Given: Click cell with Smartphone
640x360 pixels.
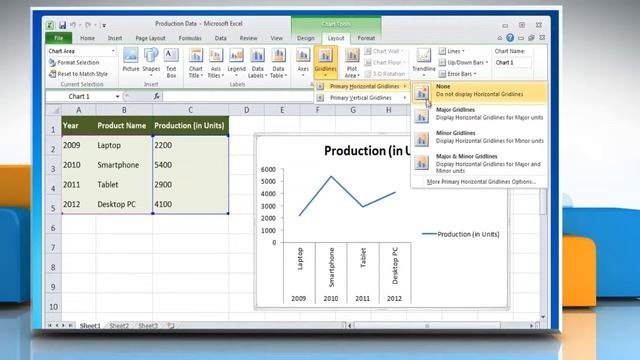Looking at the screenshot, I should 124,165.
